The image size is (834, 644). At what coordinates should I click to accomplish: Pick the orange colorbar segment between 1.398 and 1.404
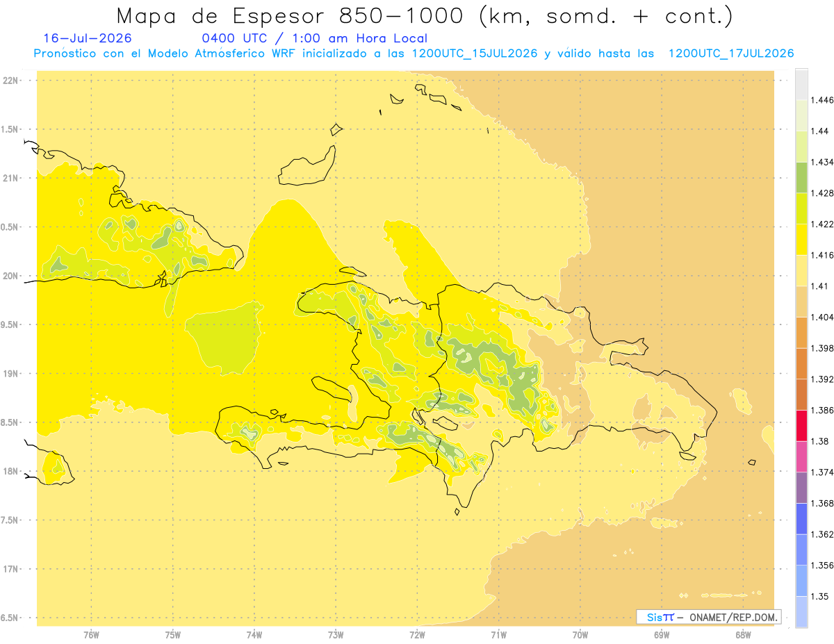(x=801, y=332)
